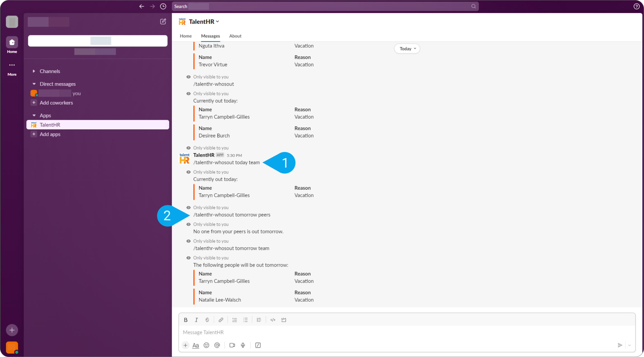Record an audio clip with microphone
The height and width of the screenshot is (357, 644).
[243, 345]
